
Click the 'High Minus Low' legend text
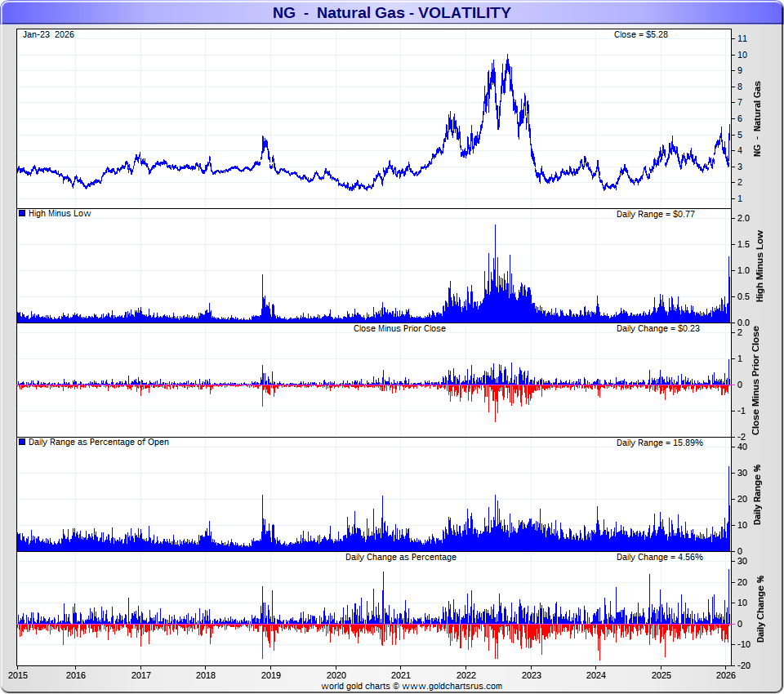point(60,213)
